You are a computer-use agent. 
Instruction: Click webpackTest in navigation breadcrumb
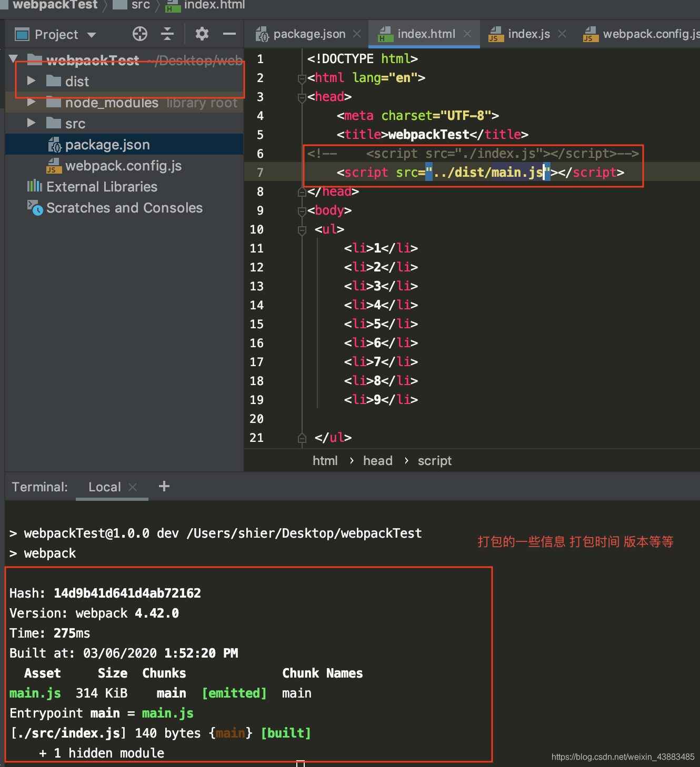point(55,5)
